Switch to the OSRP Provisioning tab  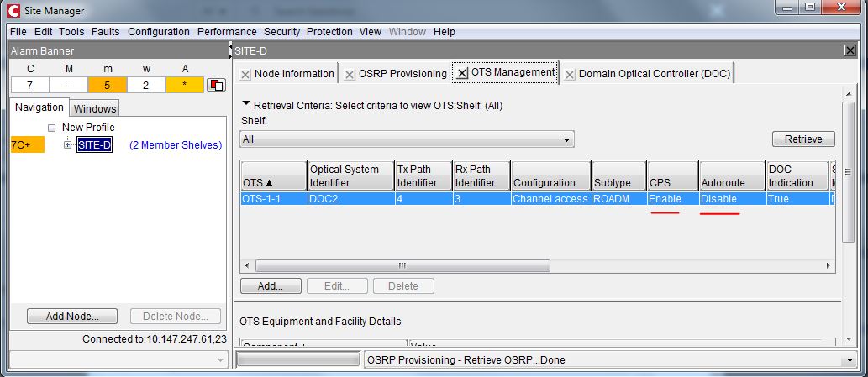402,74
